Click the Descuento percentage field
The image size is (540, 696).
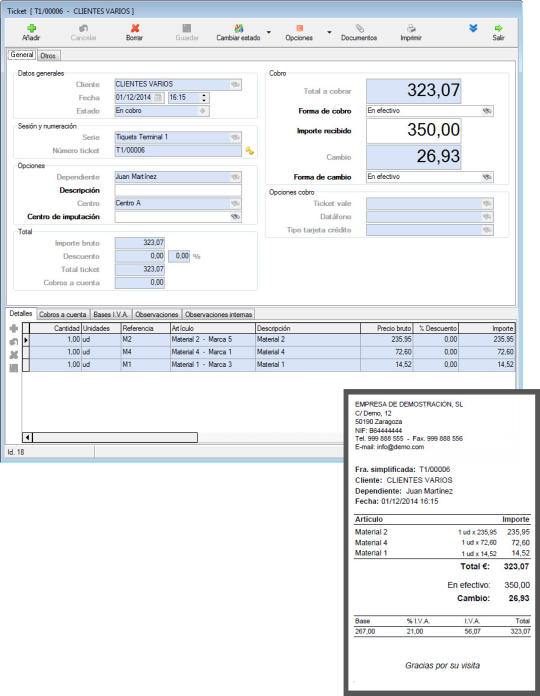tap(179, 256)
